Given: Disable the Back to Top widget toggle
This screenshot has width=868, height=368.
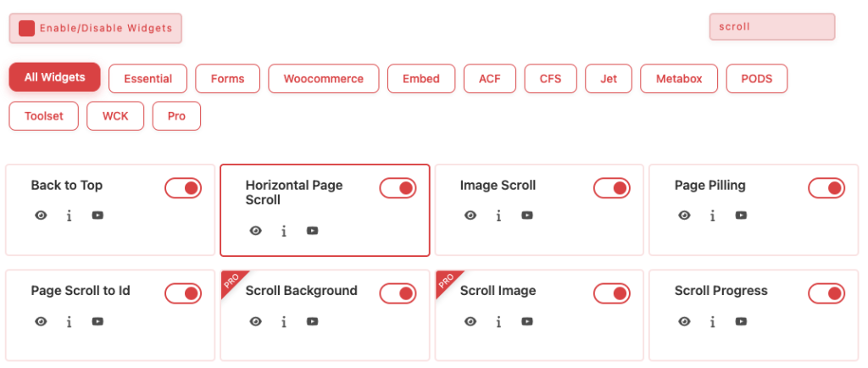Looking at the screenshot, I should tap(183, 188).
